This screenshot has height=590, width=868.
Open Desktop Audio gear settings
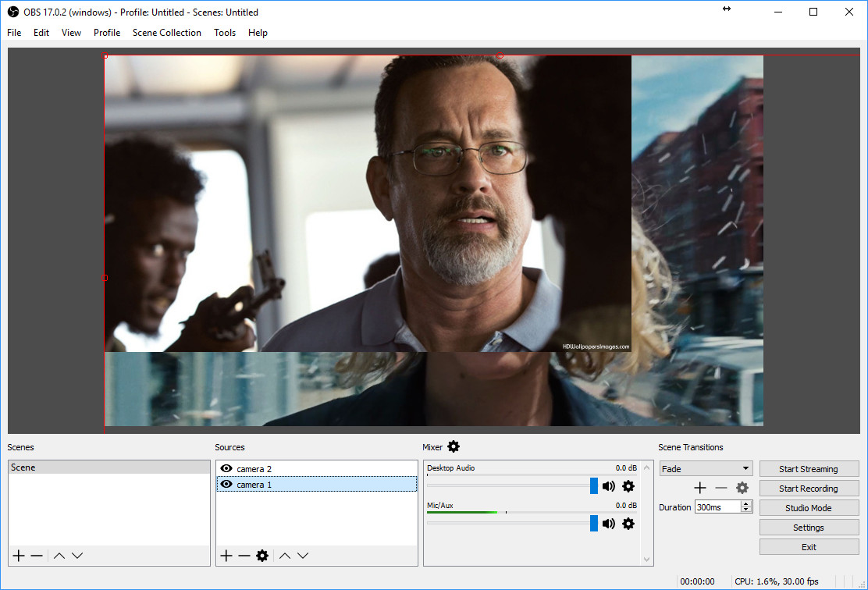tap(628, 486)
